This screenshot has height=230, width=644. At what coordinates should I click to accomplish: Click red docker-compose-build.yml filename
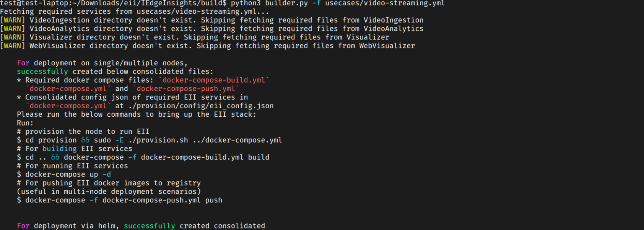click(x=214, y=80)
